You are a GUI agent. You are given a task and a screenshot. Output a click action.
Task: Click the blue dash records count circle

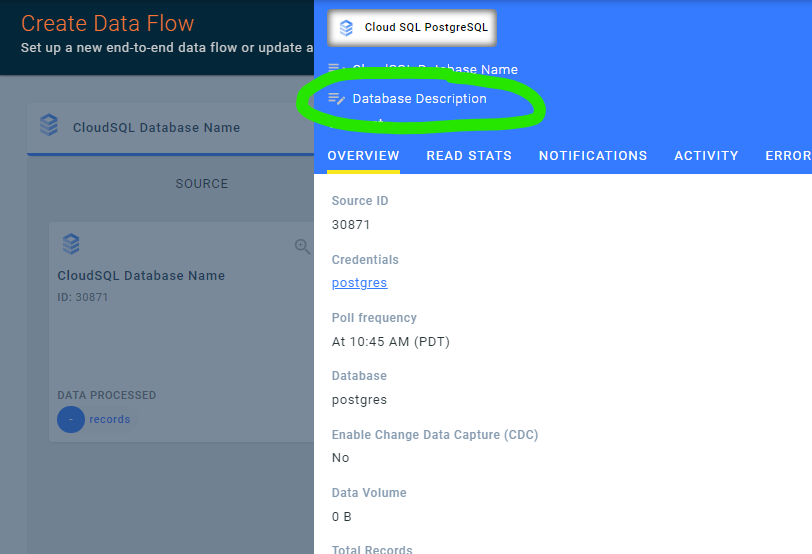click(x=71, y=419)
